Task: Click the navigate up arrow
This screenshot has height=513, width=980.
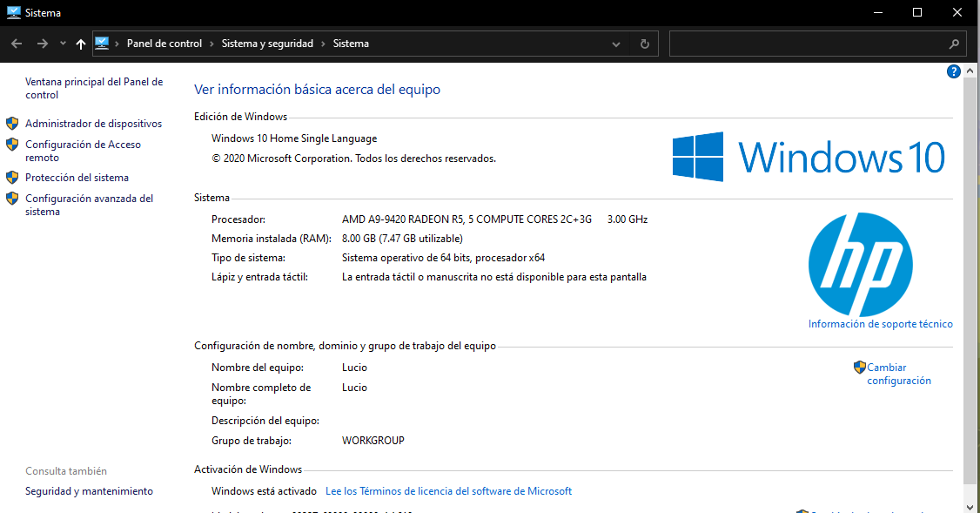Action: point(80,43)
